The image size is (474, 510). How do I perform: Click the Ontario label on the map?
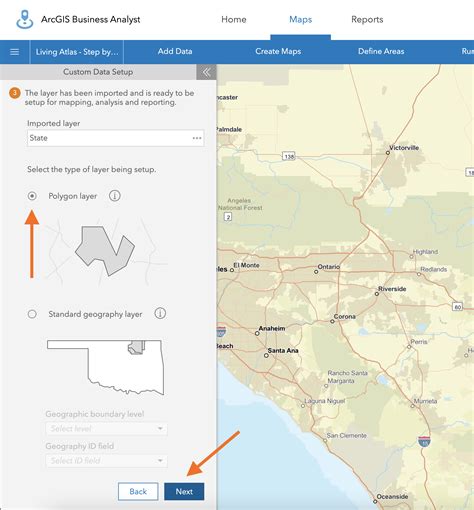point(329,267)
